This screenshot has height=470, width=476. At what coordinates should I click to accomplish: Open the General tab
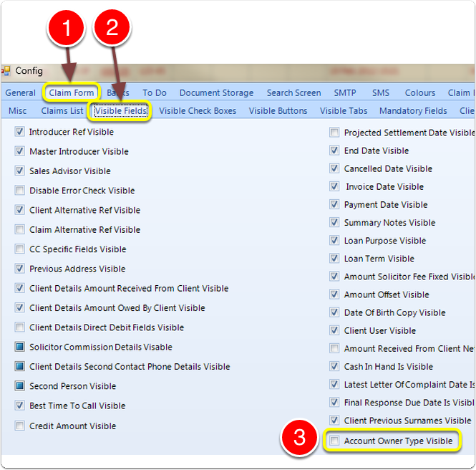click(20, 92)
